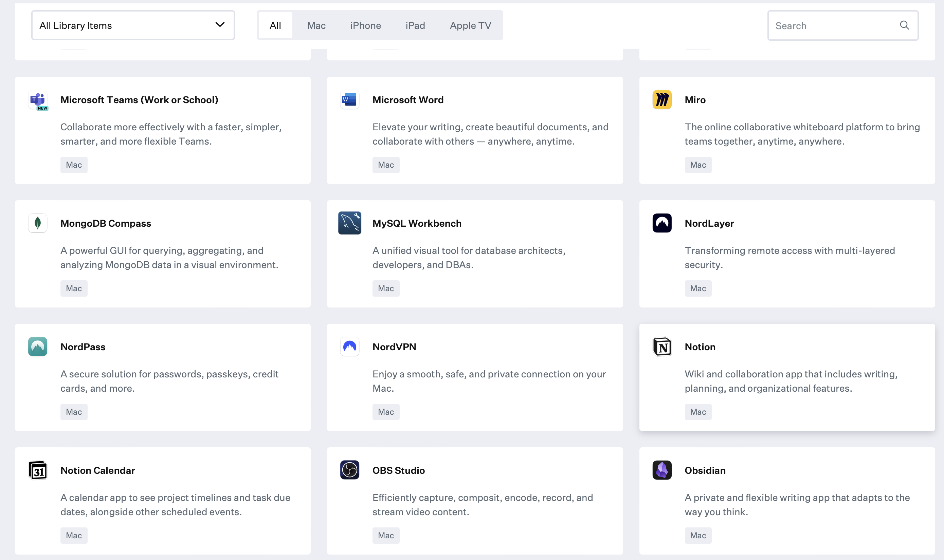Click the search magnifying glass icon
This screenshot has height=560, width=944.
(904, 25)
